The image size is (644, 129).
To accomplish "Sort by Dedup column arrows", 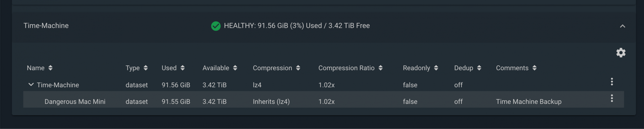I will tap(479, 68).
